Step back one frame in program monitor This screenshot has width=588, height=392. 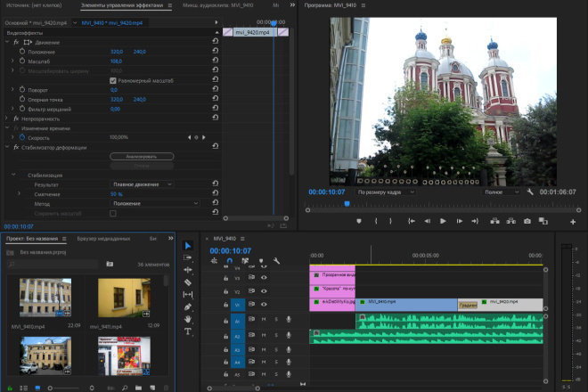(x=427, y=221)
